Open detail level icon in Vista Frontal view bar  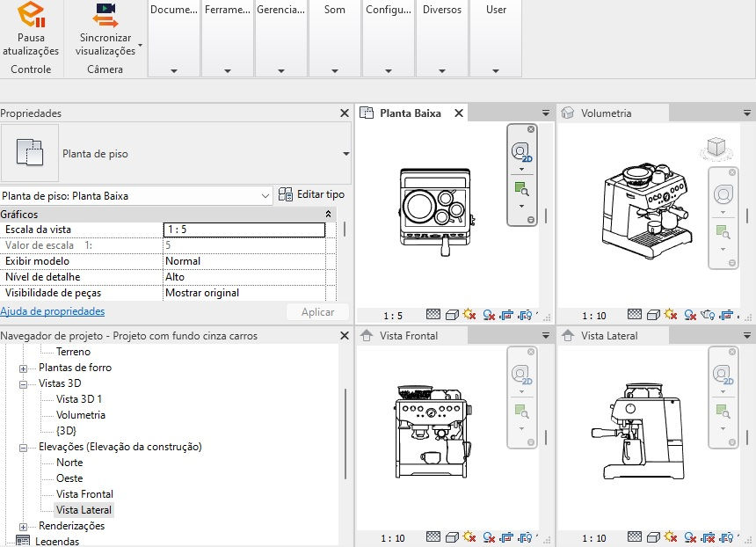pos(433,536)
